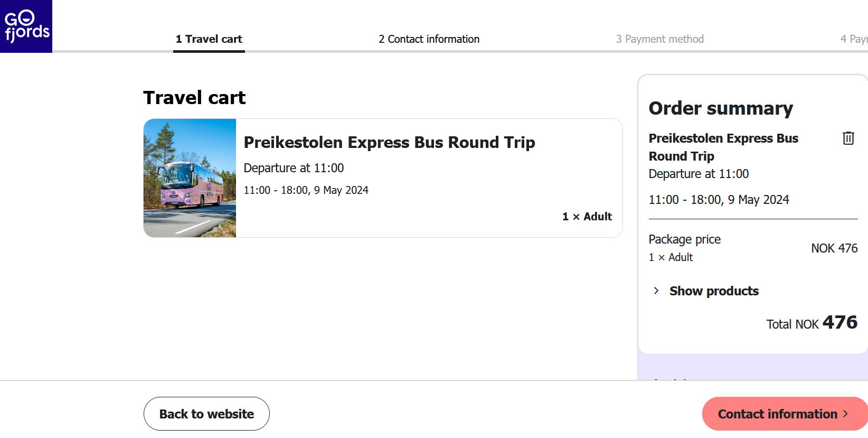Click the Travel cart page heading
Viewport: 868px width, 438px height.
(x=194, y=98)
